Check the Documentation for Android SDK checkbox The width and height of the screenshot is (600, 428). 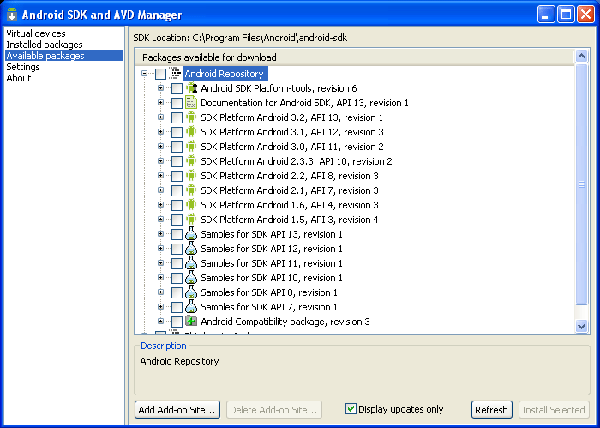coord(177,103)
